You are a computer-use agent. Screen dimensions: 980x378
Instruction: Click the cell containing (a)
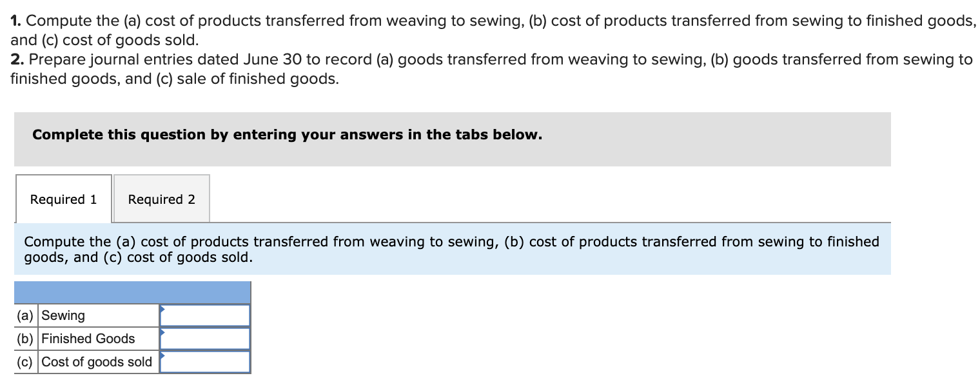click(x=26, y=315)
